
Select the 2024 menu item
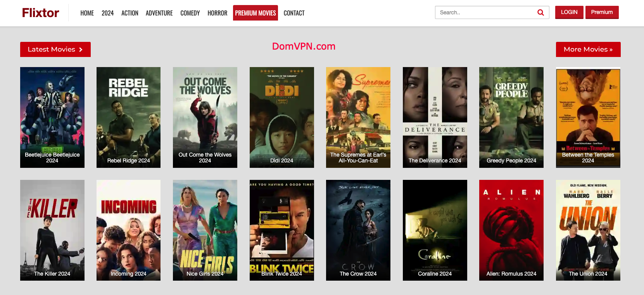tap(108, 13)
